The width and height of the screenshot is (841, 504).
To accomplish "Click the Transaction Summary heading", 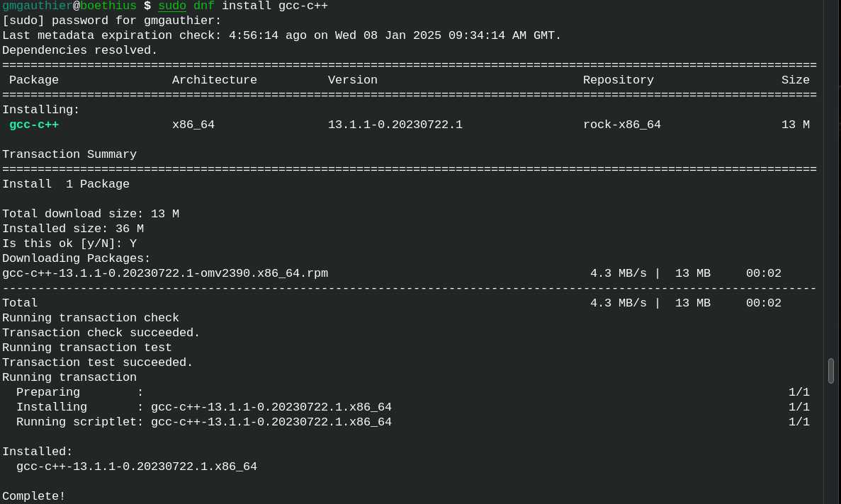I will click(69, 154).
